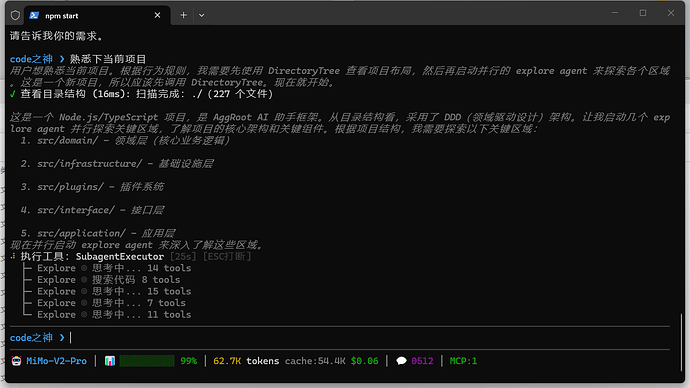The height and width of the screenshot is (388, 690).
Task: Click the status dot on 14 tools row
Action: click(x=84, y=268)
